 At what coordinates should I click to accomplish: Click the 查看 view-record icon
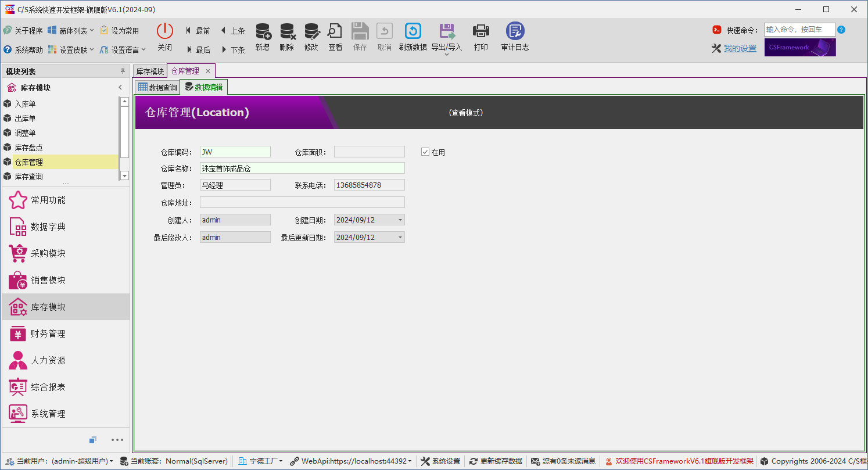335,31
